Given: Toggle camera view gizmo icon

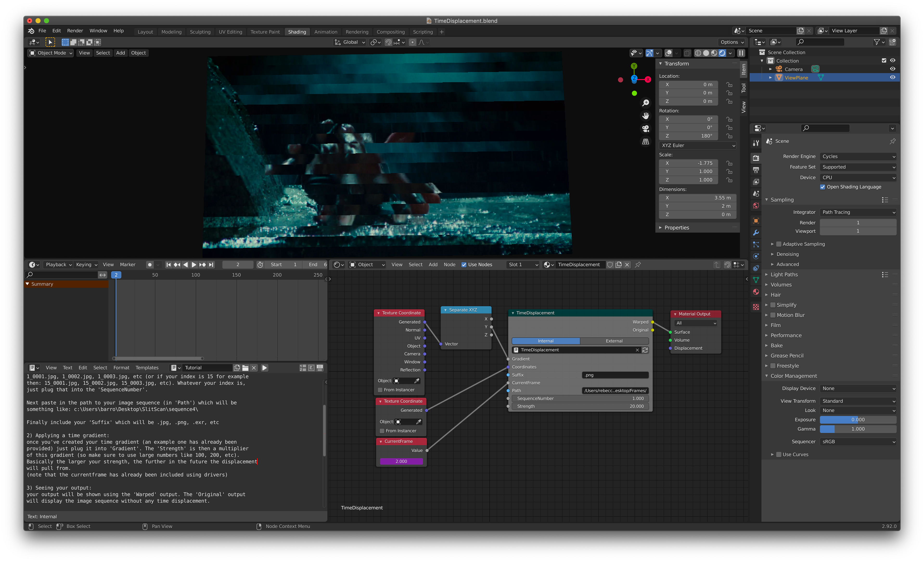Looking at the screenshot, I should click(645, 129).
